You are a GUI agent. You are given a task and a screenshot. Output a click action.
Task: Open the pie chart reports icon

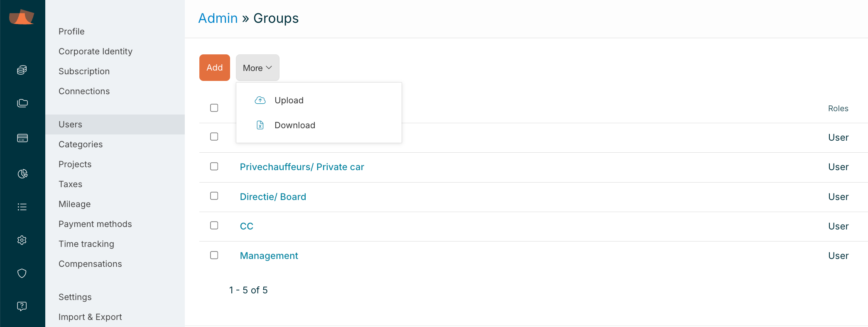[x=22, y=173]
